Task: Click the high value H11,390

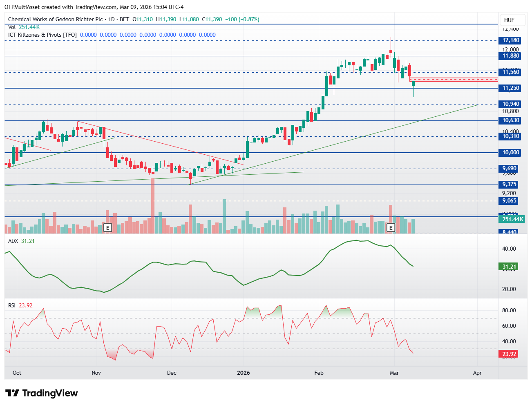Action: pyautogui.click(x=166, y=19)
